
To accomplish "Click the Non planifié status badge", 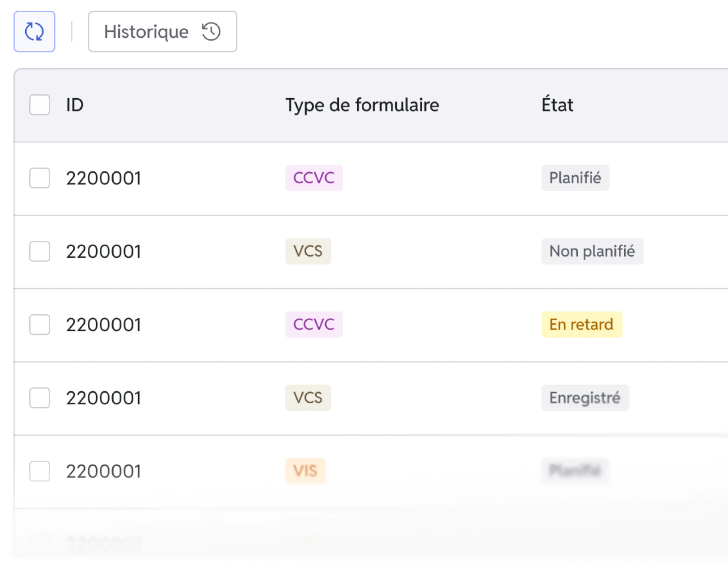I will [x=592, y=251].
